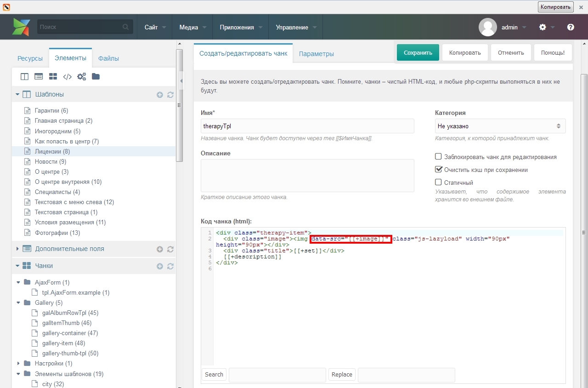This screenshot has height=388, width=588.
Task: Refresh the Чанки section
Action: [x=170, y=266]
